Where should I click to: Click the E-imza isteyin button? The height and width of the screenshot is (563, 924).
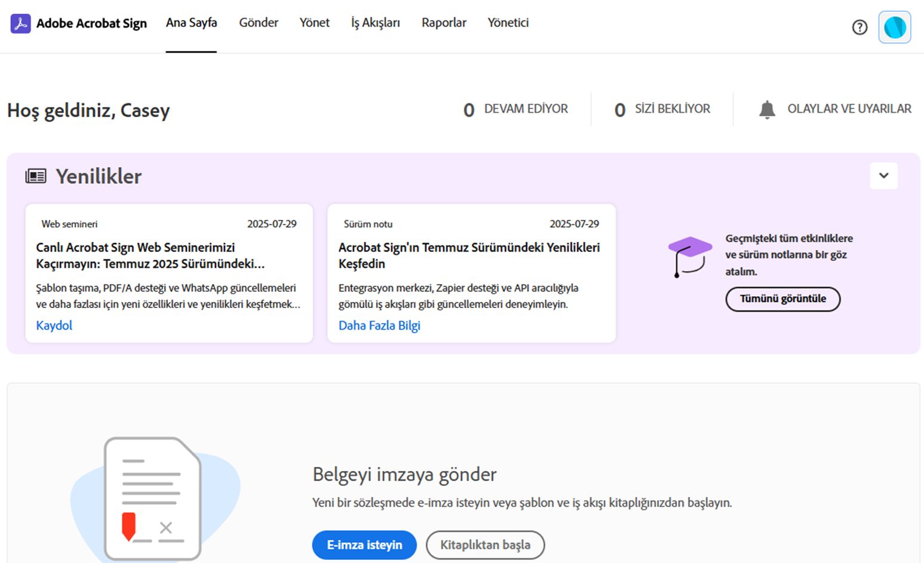(x=364, y=545)
